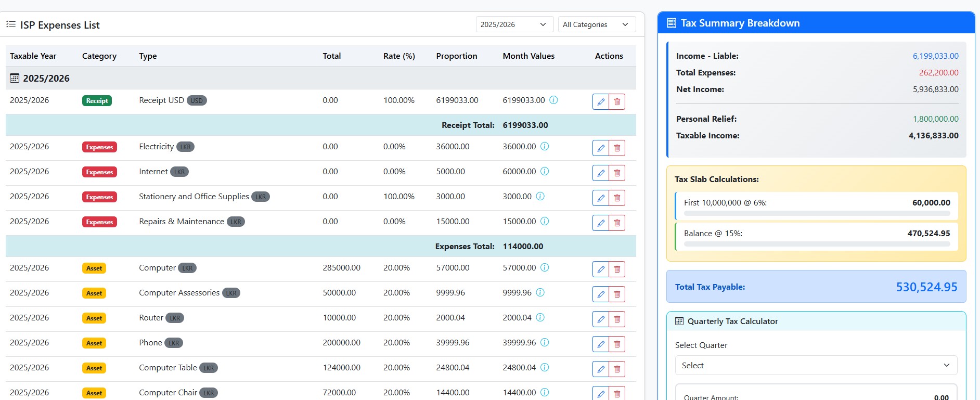Delete the Router asset entry
Viewport: 980px width, 400px height.
617,319
